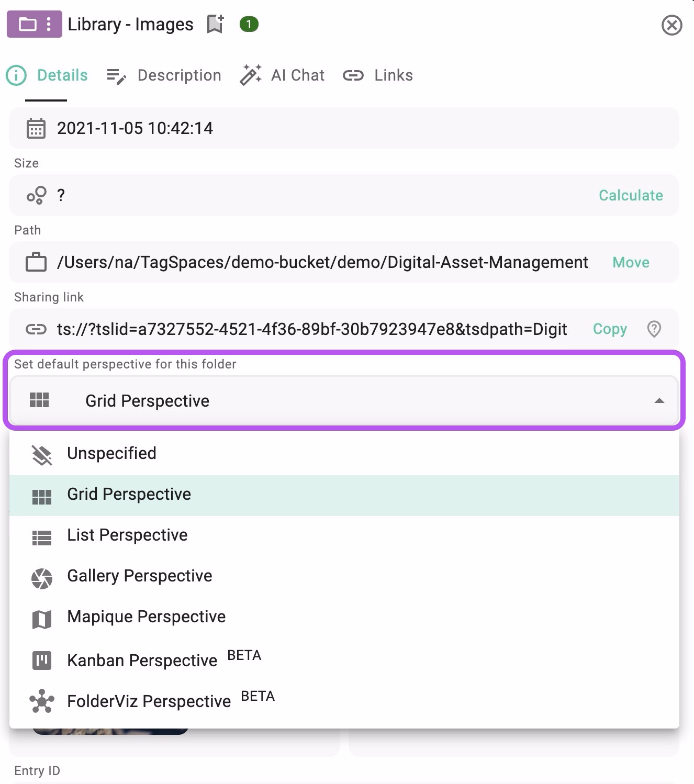The width and height of the screenshot is (694, 784).
Task: Choose Kanban Perspective BETA from the list
Action: coord(142,660)
